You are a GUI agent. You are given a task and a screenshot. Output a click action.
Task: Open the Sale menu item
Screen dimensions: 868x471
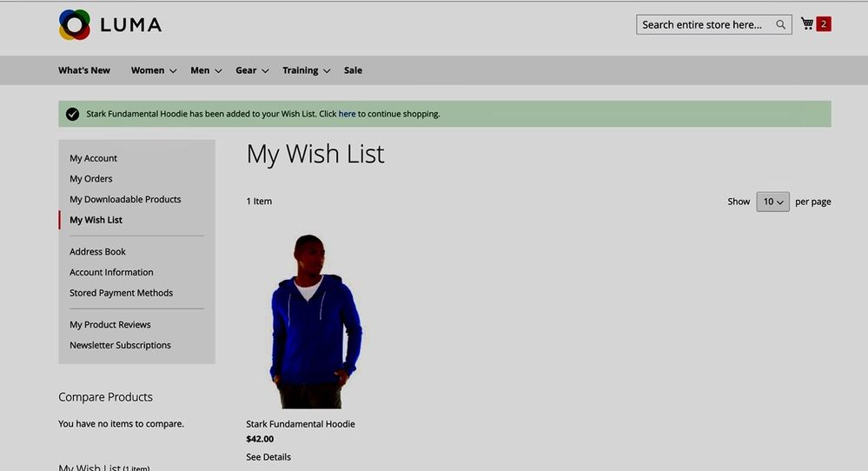[353, 70]
